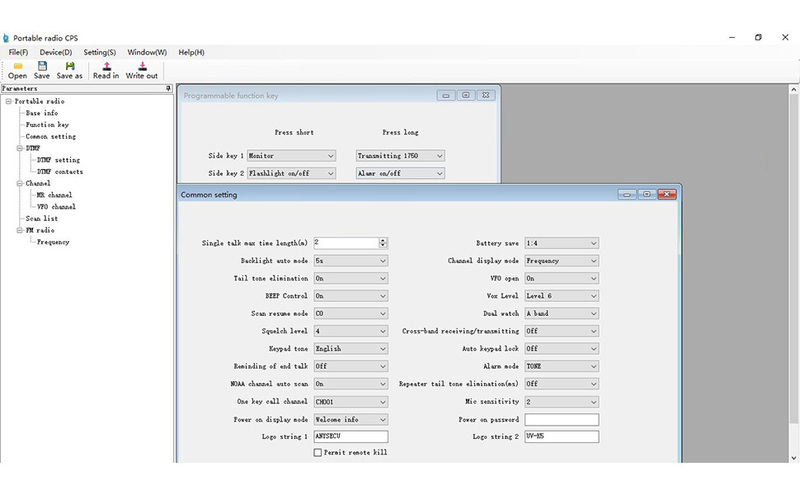Open Side key 2 Press short dropdown
The image size is (800, 495).
click(x=291, y=174)
